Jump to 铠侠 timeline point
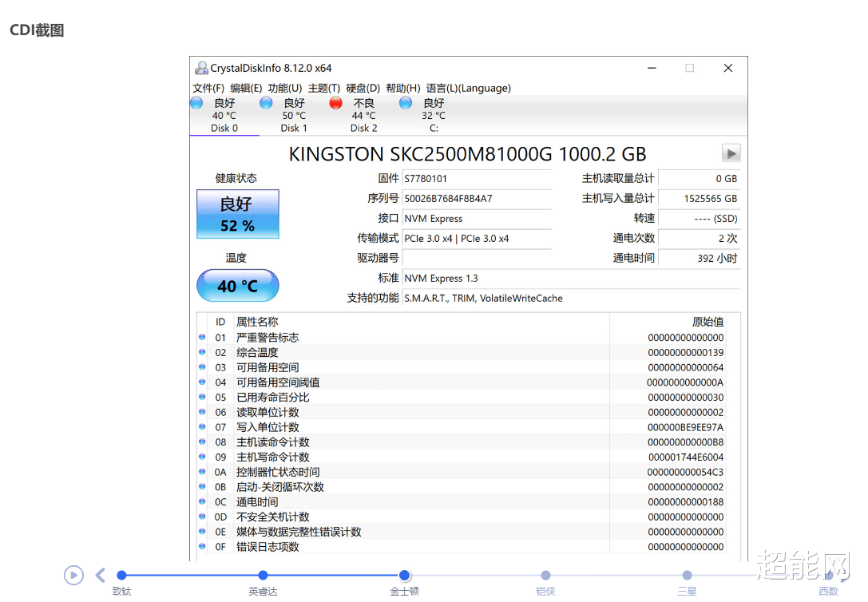This screenshot has width=868, height=602. [x=546, y=576]
